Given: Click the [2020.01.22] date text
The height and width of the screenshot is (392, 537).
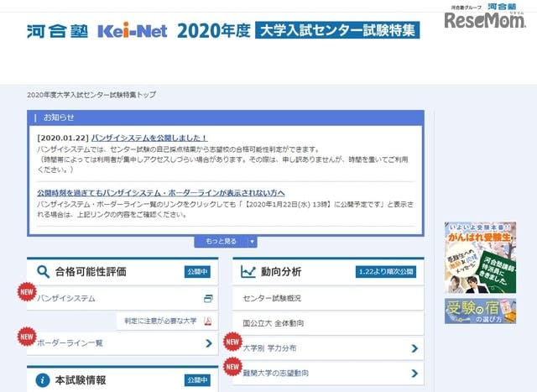Looking at the screenshot, I should (x=63, y=138).
